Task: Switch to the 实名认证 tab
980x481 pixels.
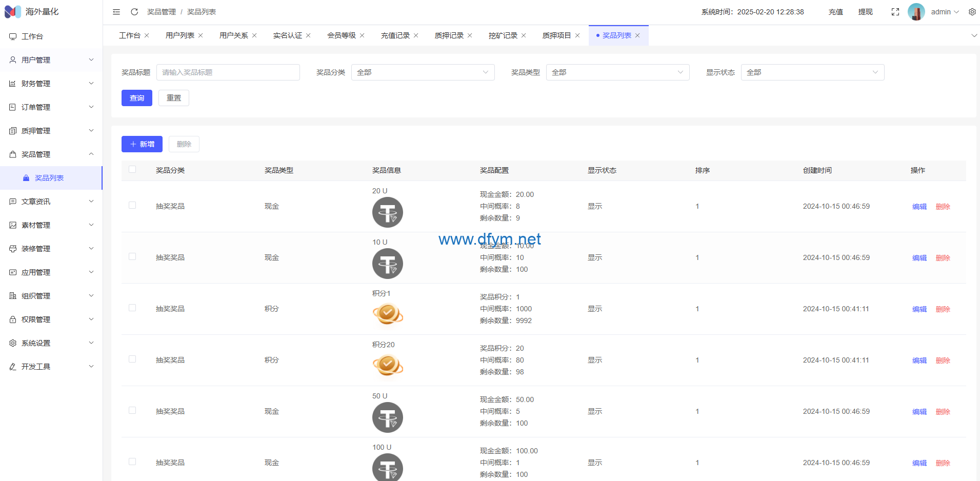Action: [x=288, y=35]
